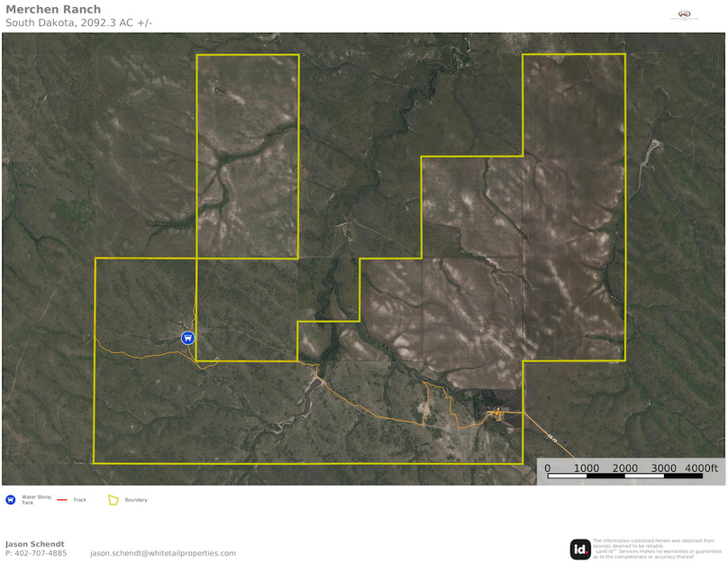Click the 1000 label on scale bar
This screenshot has height=563, width=728.
[587, 468]
